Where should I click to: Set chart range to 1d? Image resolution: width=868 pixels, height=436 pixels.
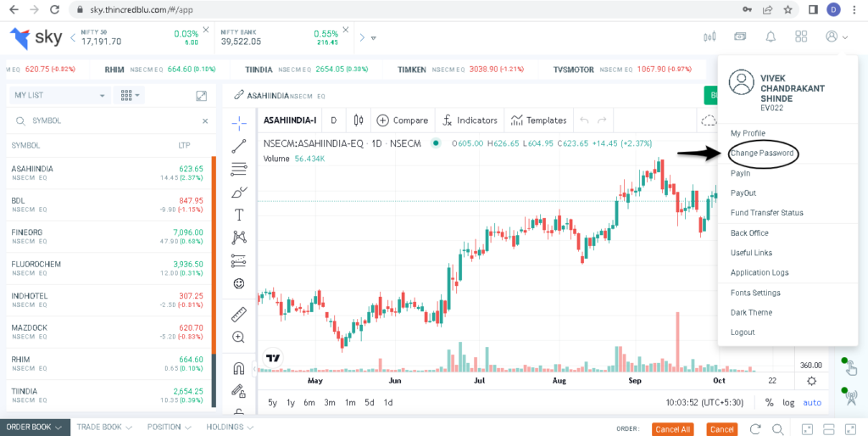pyautogui.click(x=388, y=403)
